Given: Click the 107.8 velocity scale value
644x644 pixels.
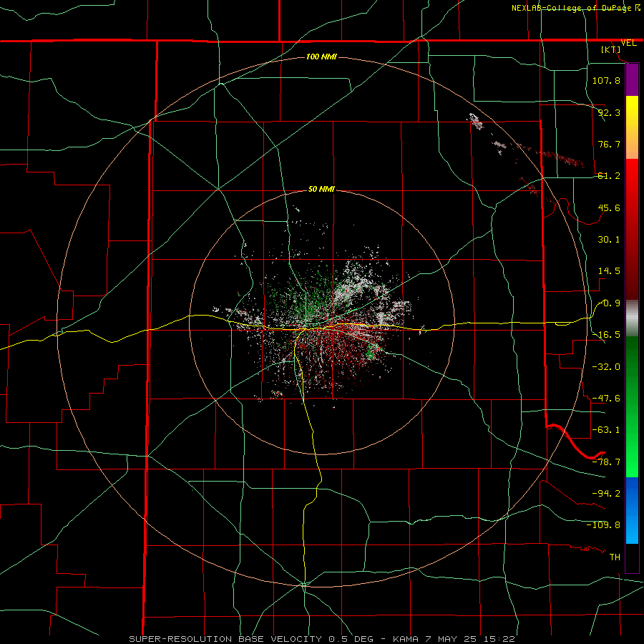Looking at the screenshot, I should 606,80.
